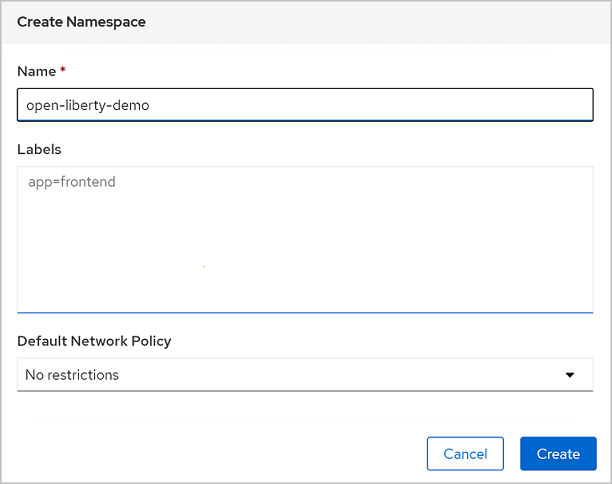Click the Create button

(558, 454)
